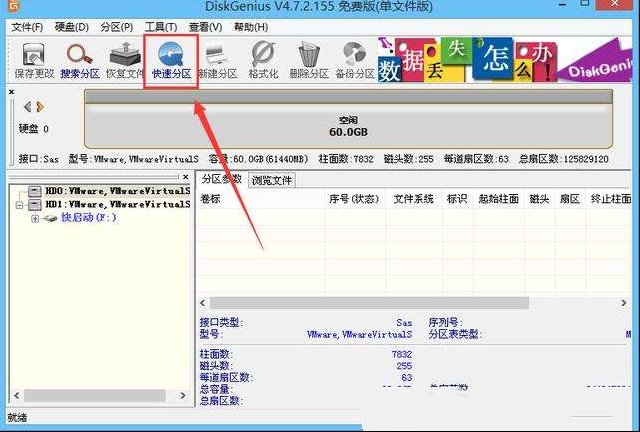Click tree panel scrollbar right arrow

pos(182,396)
